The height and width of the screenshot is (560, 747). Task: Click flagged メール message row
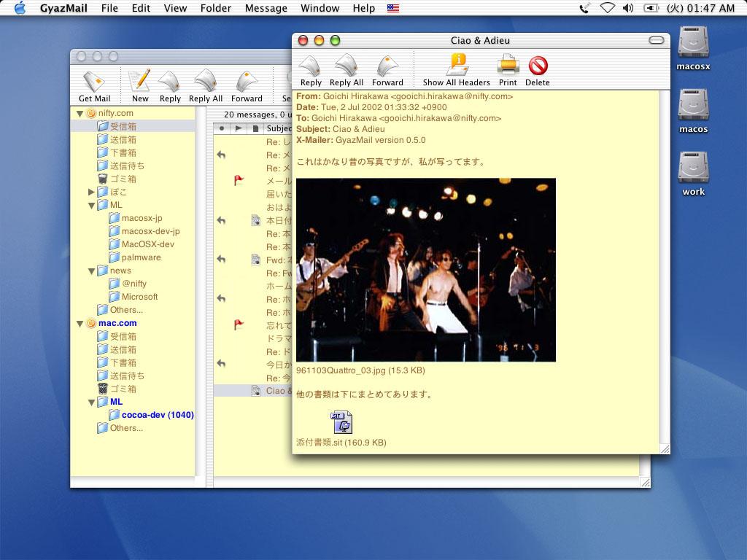tap(252, 181)
